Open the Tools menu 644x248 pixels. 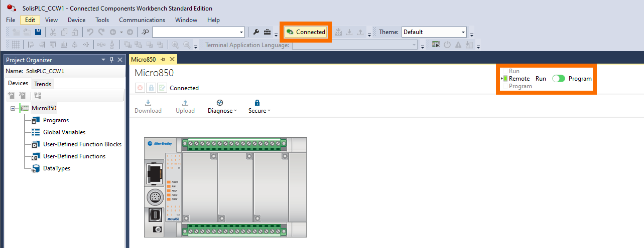pyautogui.click(x=102, y=20)
